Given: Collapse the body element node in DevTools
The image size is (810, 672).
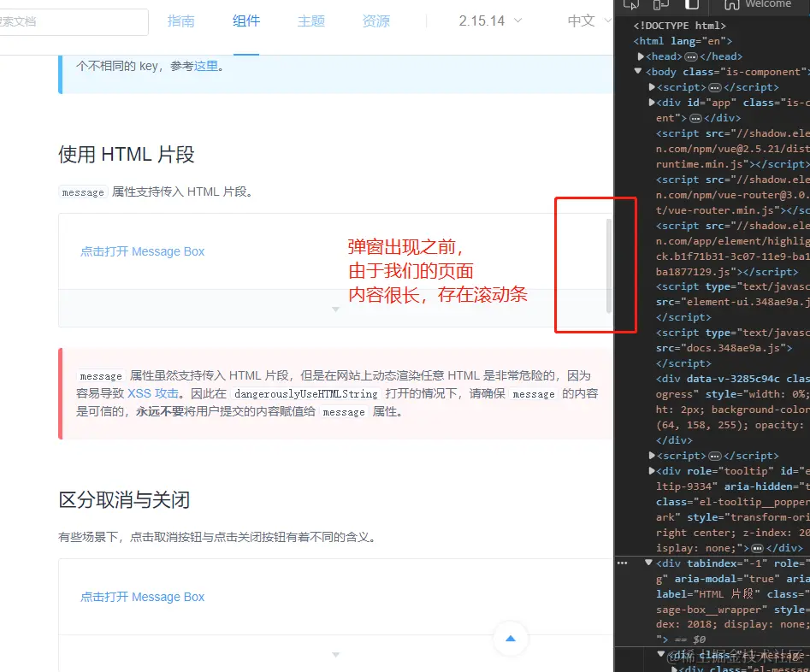Looking at the screenshot, I should (637, 72).
